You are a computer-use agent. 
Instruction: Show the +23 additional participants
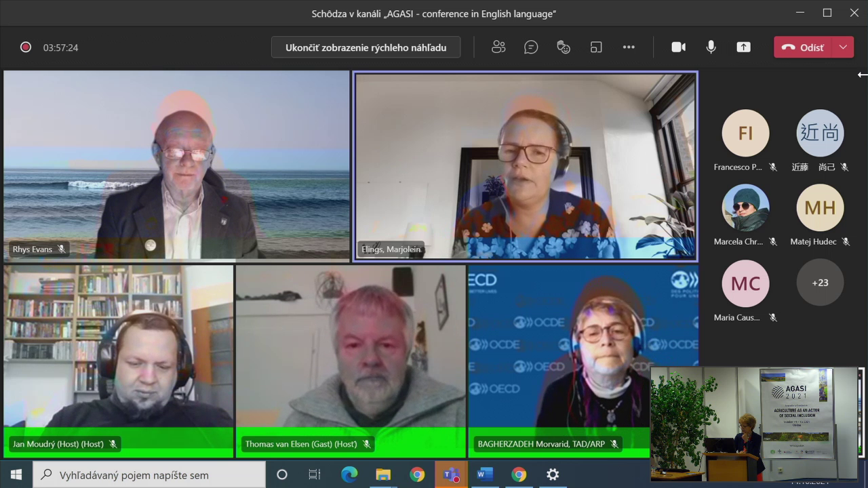point(820,283)
